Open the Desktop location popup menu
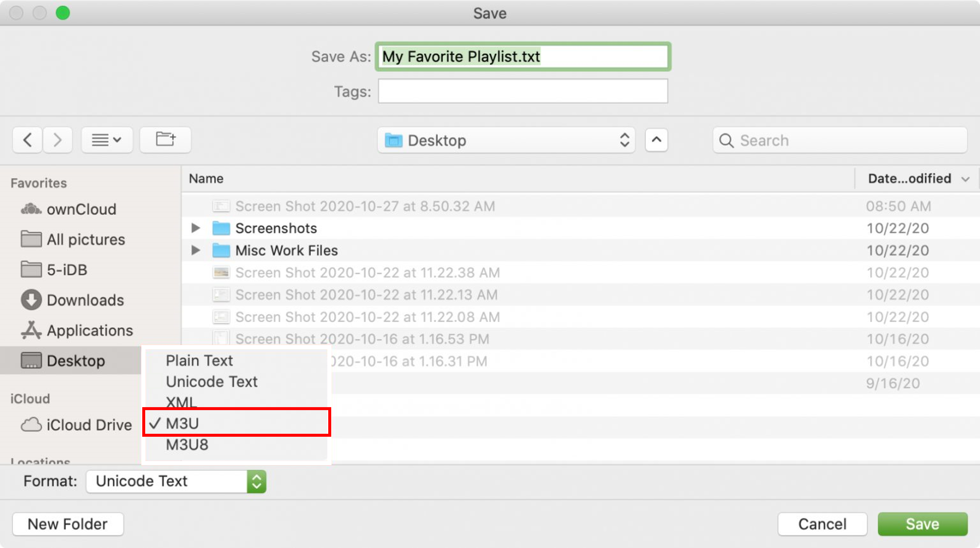This screenshot has height=548, width=980. (x=506, y=141)
